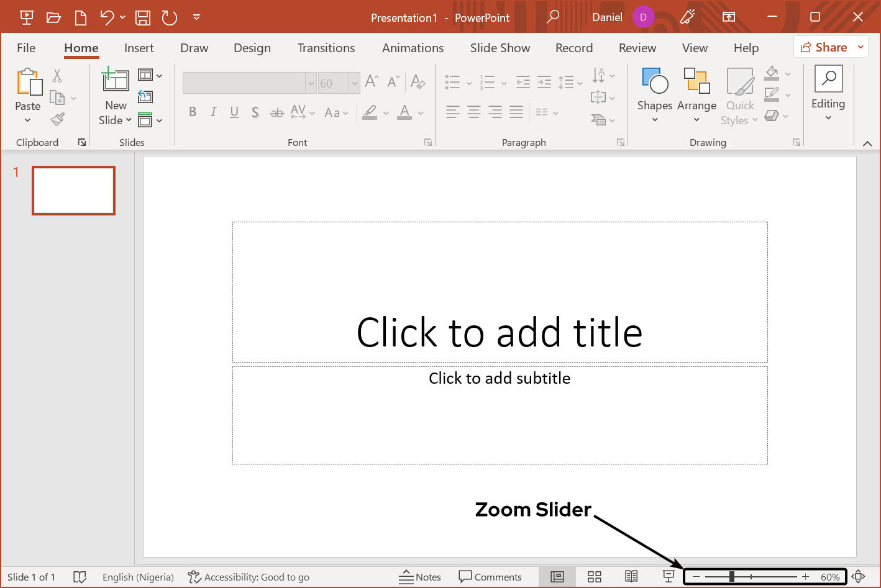Open the Shapes gallery
881x588 pixels.
pos(655,93)
